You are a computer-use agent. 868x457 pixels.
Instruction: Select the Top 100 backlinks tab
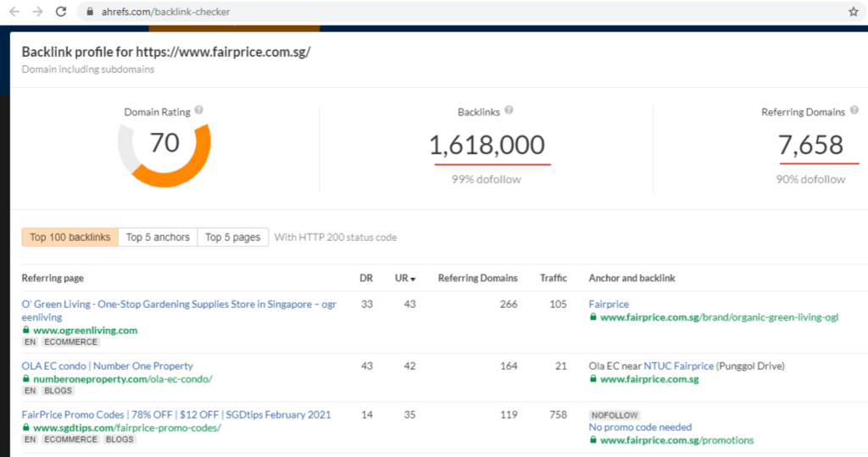pyautogui.click(x=70, y=237)
